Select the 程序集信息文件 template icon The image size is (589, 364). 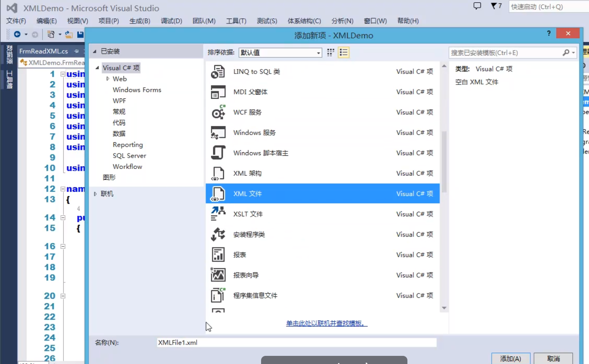point(218,295)
